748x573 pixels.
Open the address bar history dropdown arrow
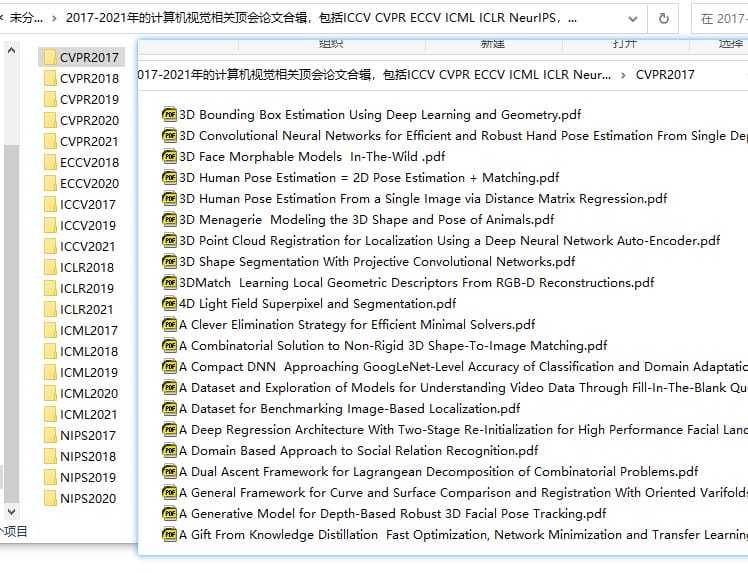click(x=633, y=19)
